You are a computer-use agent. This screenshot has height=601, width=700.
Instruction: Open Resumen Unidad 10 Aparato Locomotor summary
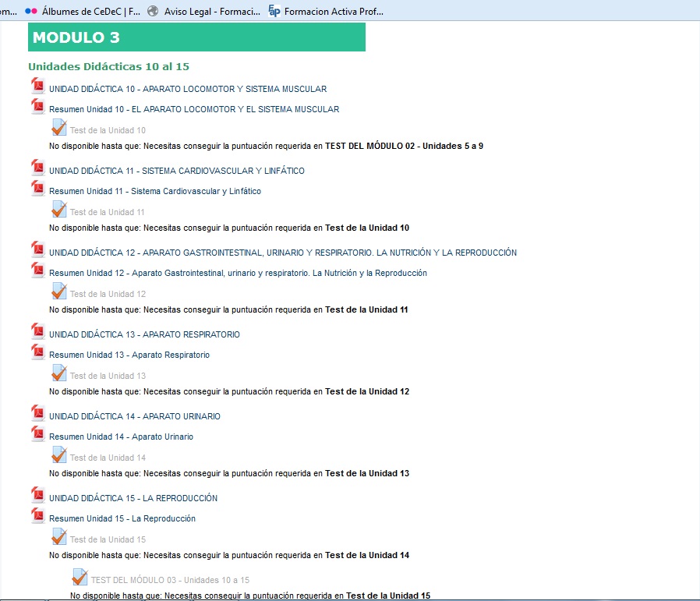193,109
